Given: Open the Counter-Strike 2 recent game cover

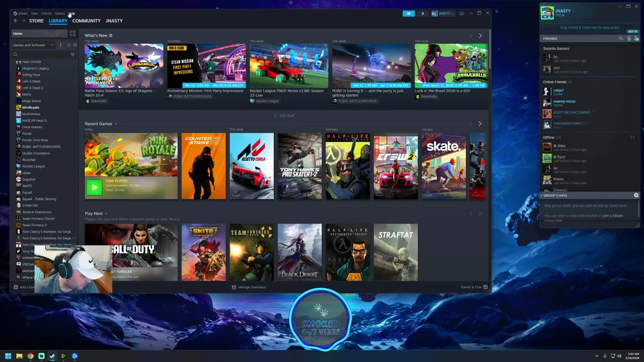Looking at the screenshot, I should click(x=203, y=166).
